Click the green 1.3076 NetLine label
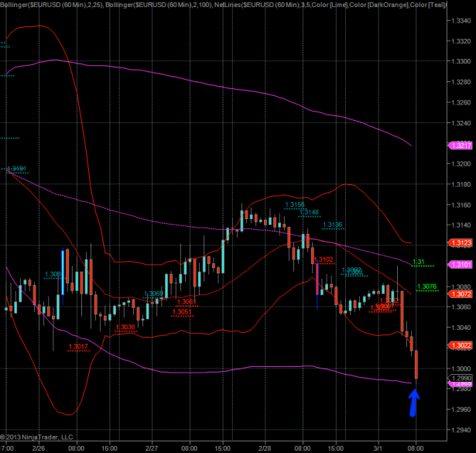This screenshot has width=476, height=453. click(426, 287)
